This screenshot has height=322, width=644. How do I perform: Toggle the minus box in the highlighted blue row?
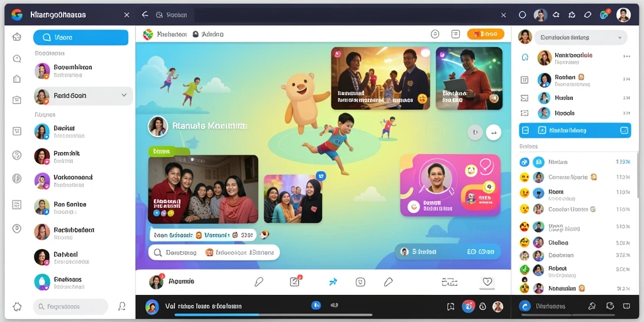point(526,130)
